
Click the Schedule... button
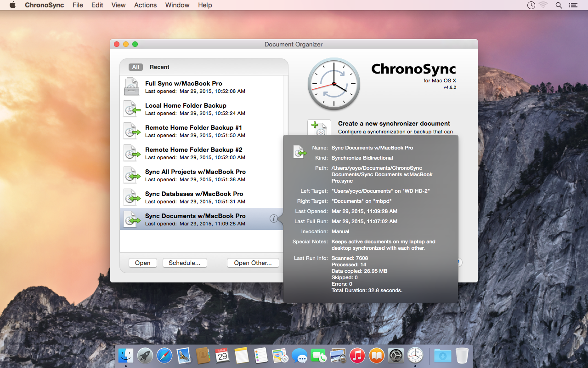(185, 263)
